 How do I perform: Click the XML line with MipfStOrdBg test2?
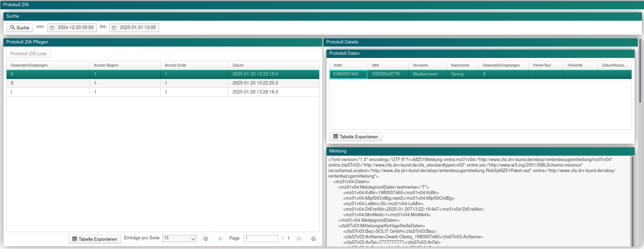point(399,198)
